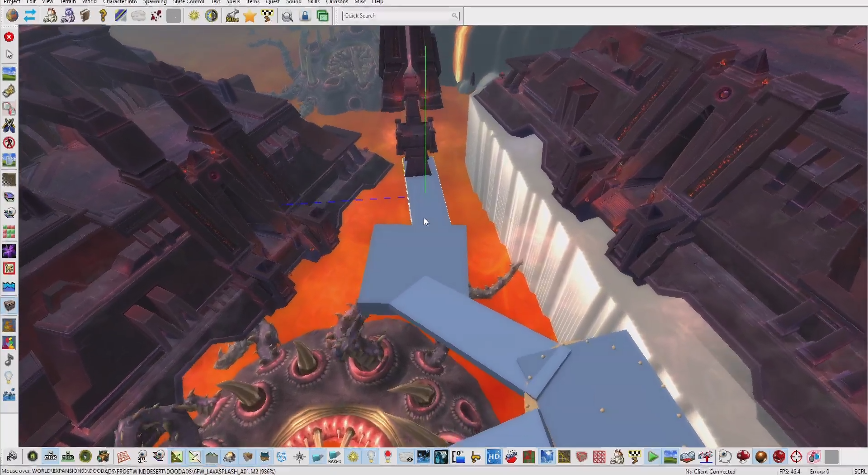Toggle the compass rose star button
Image resolution: width=868 pixels, height=475 pixels.
pos(299,457)
